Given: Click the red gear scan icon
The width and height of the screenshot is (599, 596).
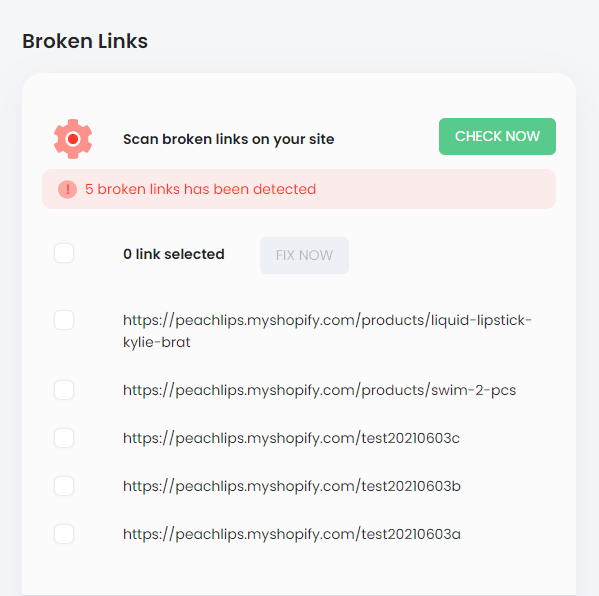Looking at the screenshot, I should point(73,139).
